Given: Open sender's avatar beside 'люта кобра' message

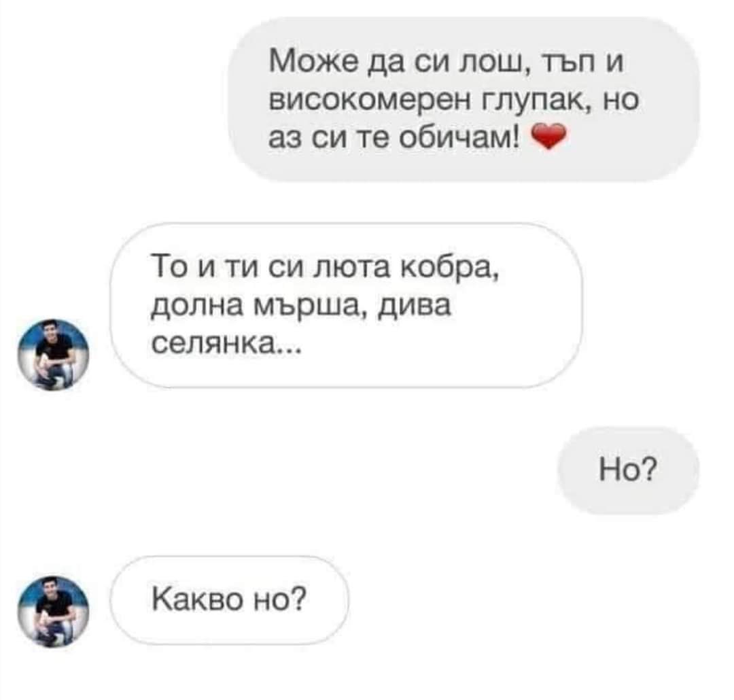Looking at the screenshot, I should (53, 355).
